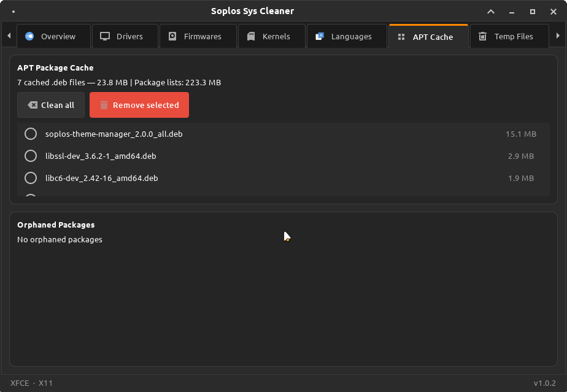Click the 1.9 MB size value
The width and height of the screenshot is (567, 392).
pos(521,179)
